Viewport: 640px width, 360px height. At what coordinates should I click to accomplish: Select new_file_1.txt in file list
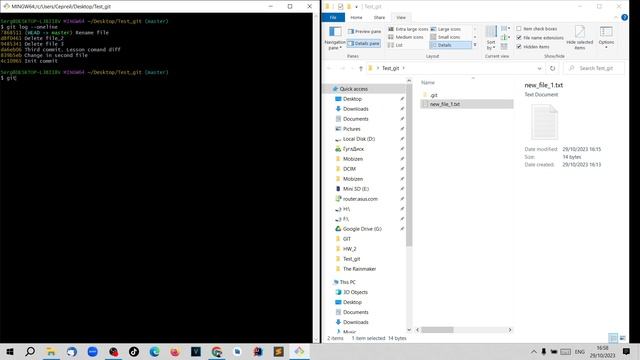pyautogui.click(x=467, y=104)
